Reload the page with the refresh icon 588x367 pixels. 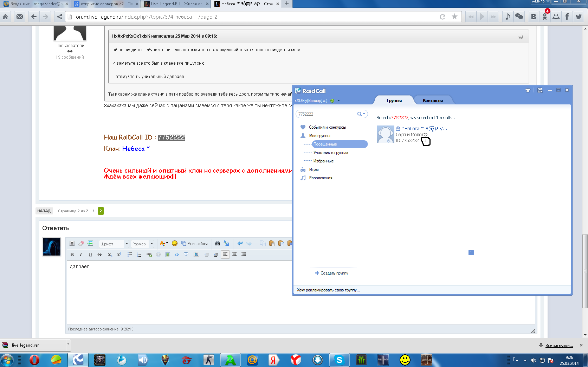(x=442, y=17)
